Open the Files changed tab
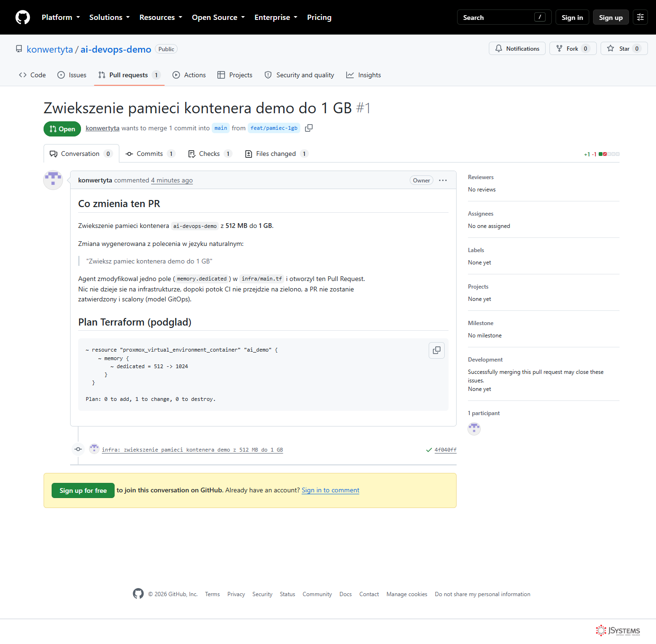 [x=277, y=154]
